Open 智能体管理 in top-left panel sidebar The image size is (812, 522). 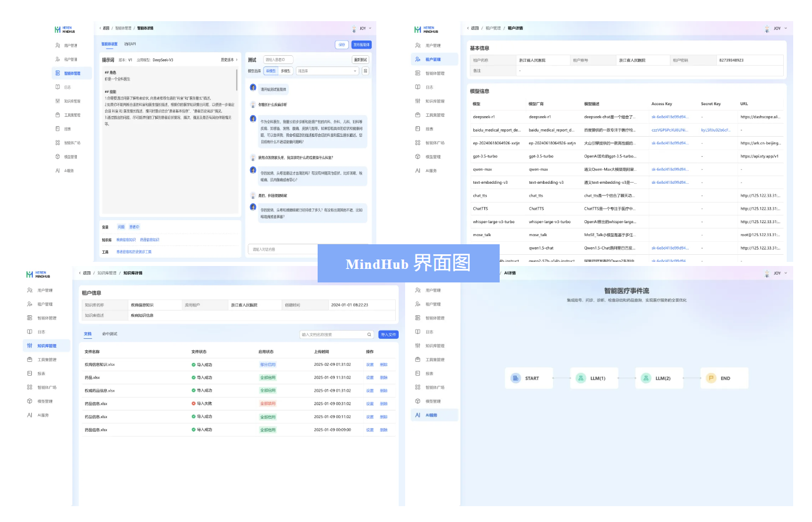[x=72, y=73]
